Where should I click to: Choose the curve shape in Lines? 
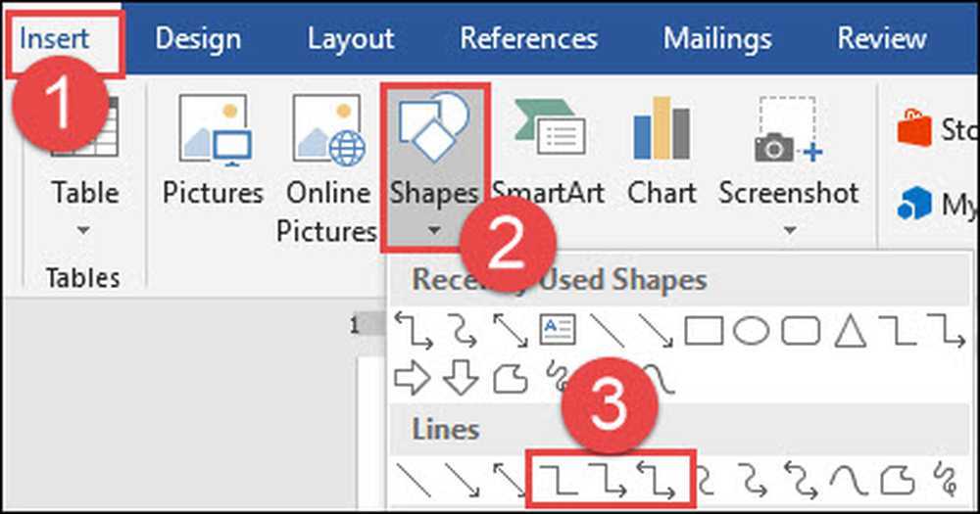pyautogui.click(x=850, y=480)
